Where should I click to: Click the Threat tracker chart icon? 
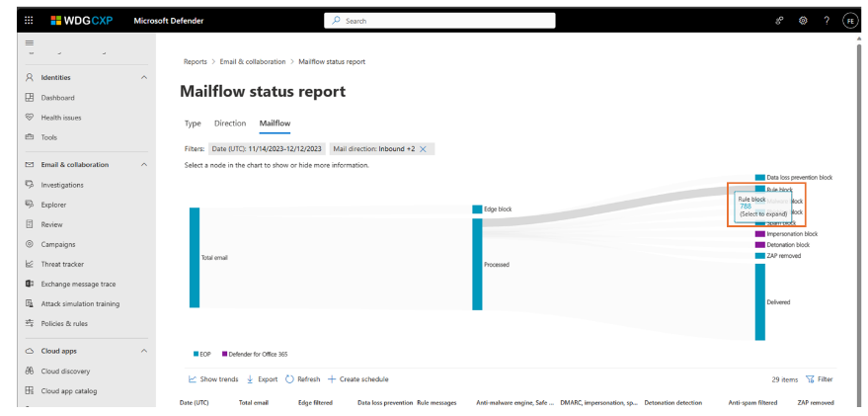point(30,264)
